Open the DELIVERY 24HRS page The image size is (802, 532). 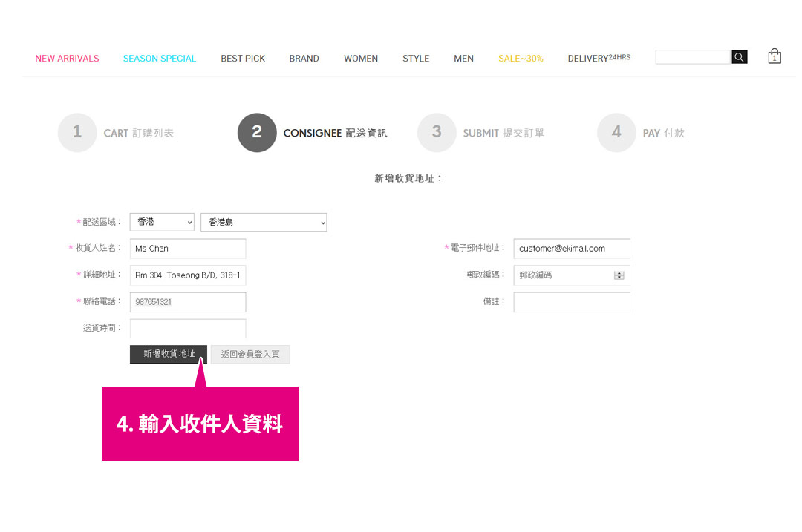[x=599, y=58]
